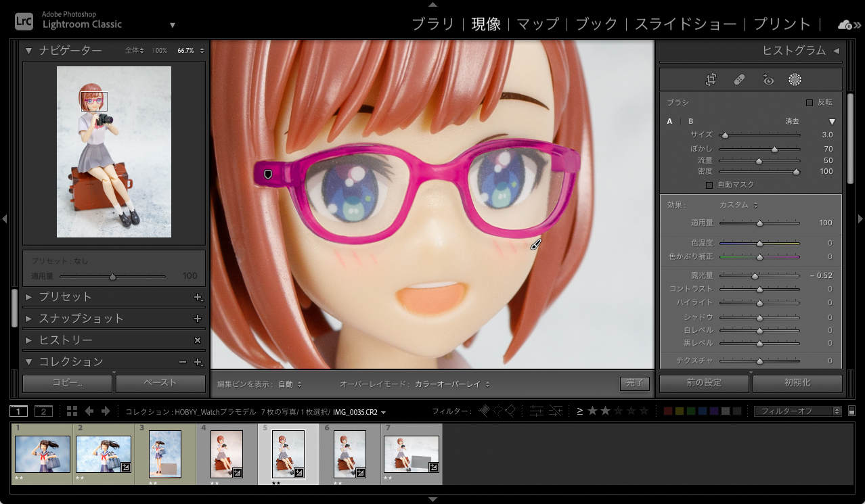Click the Masking tool dotted-circle icon
Screen dimensions: 865x504
click(x=795, y=80)
